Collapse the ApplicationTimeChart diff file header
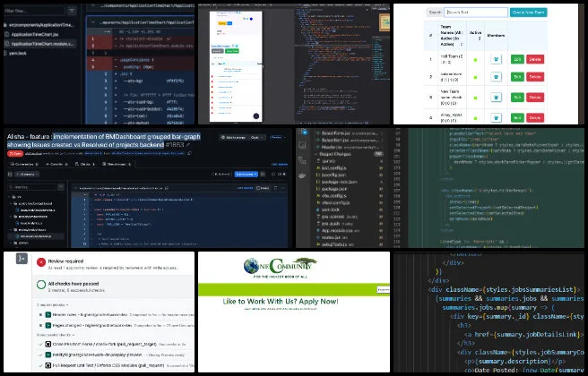Image resolution: width=588 pixels, height=376 pixels. pyautogui.click(x=92, y=22)
